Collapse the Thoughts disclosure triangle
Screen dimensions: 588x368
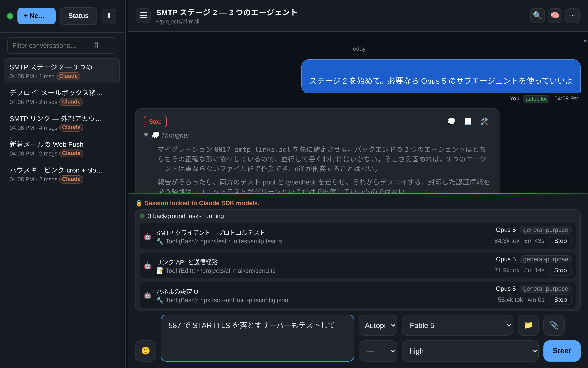coord(146,135)
